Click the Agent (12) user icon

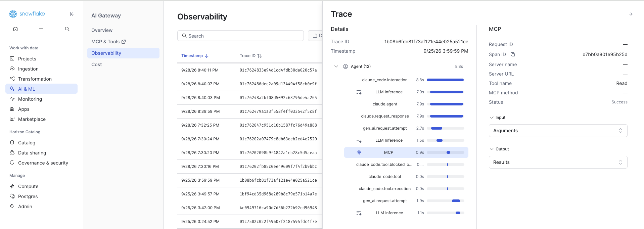(345, 66)
